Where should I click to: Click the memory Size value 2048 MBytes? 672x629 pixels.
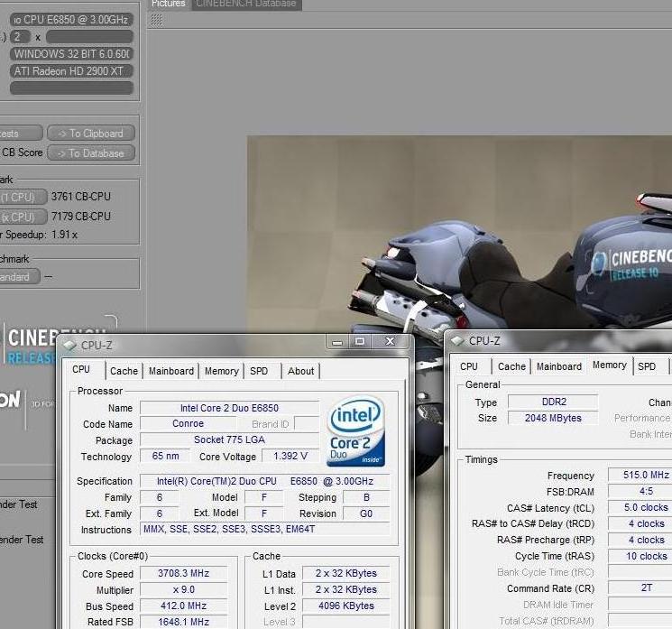(553, 418)
